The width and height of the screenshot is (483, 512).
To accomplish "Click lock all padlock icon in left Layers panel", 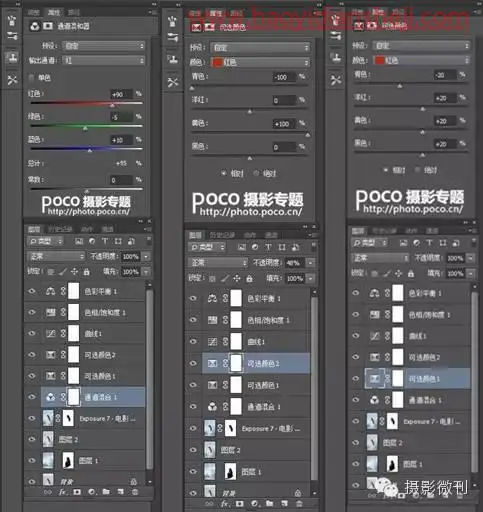I will 86,272.
